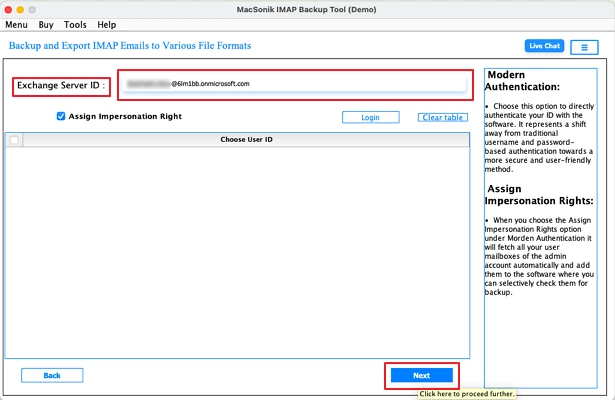Click the Backup and Export IMAP Emails title

(x=130, y=45)
